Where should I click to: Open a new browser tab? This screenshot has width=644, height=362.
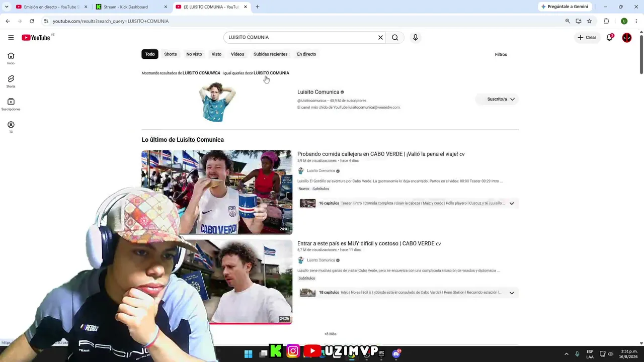click(x=257, y=7)
